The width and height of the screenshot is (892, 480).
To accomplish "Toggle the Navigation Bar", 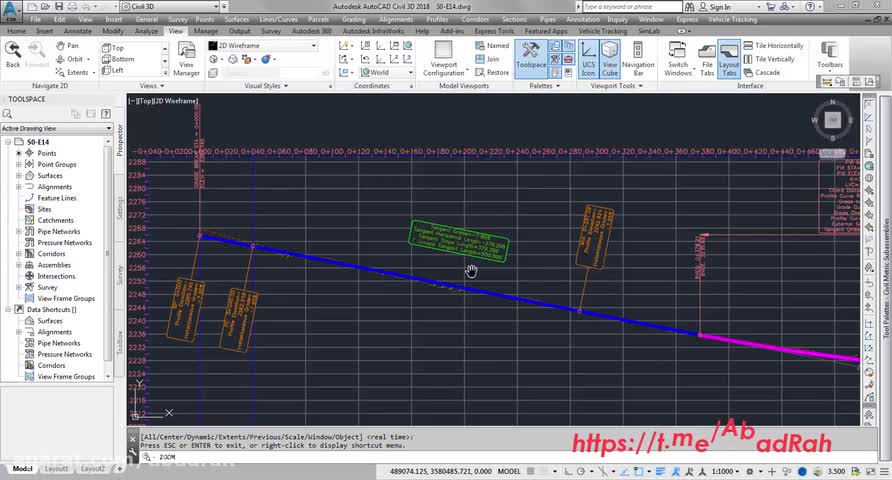I will point(638,59).
